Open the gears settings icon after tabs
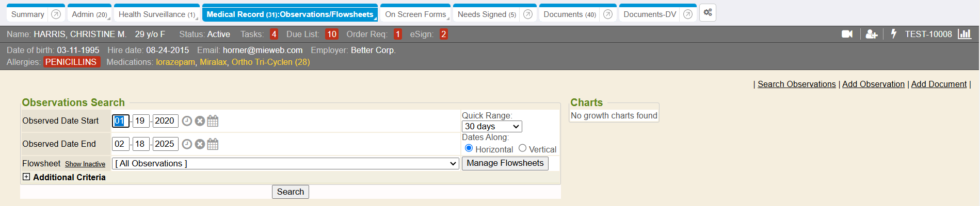 pos(708,13)
